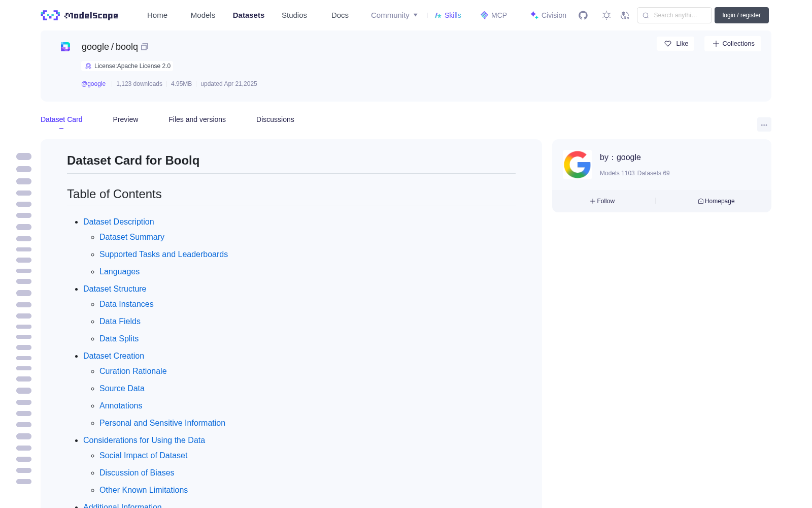This screenshot has height=508, width=812.
Task: Click the 'updated Apr 21,2025' text
Action: pos(229,84)
